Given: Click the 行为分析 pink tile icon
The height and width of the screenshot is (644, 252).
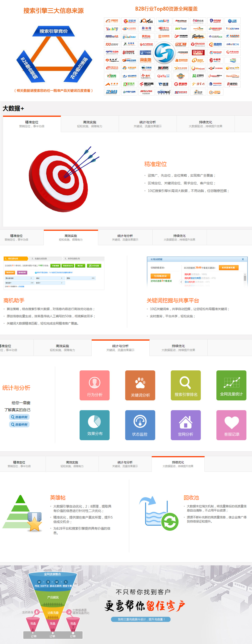Looking at the screenshot, I should [x=94, y=385].
